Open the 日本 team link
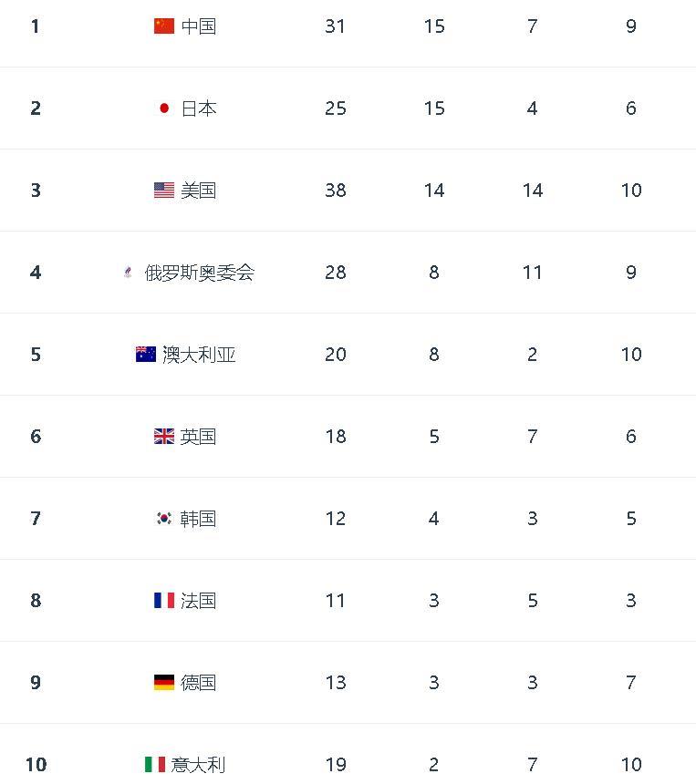The width and height of the screenshot is (696, 784). (199, 108)
